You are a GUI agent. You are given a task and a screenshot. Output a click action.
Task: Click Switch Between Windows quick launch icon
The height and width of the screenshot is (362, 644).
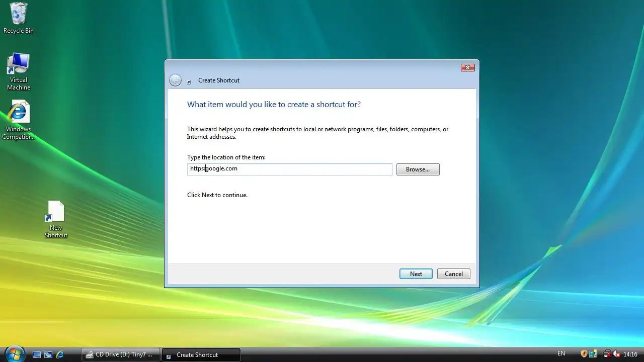pos(48,354)
